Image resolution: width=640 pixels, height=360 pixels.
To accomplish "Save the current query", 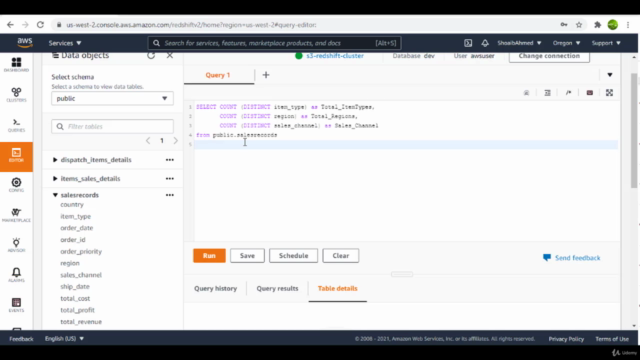I will tap(247, 256).
